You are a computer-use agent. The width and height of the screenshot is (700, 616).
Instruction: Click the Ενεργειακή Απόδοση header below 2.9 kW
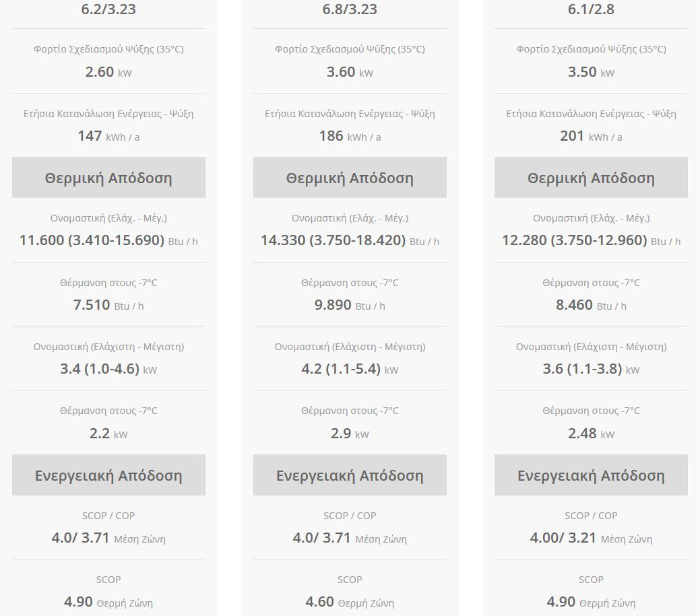[350, 475]
